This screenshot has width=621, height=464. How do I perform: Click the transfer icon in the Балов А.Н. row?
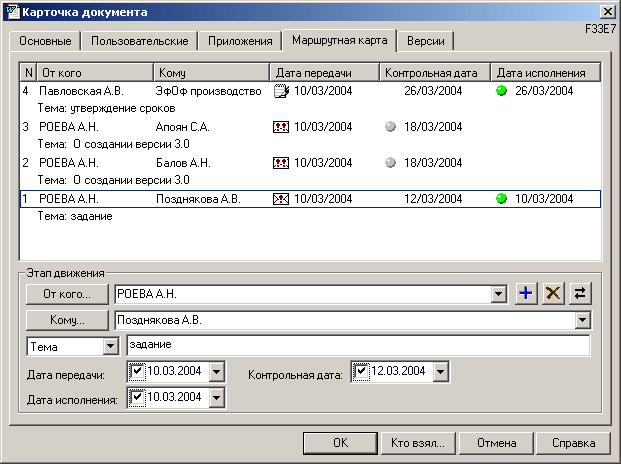pos(281,163)
